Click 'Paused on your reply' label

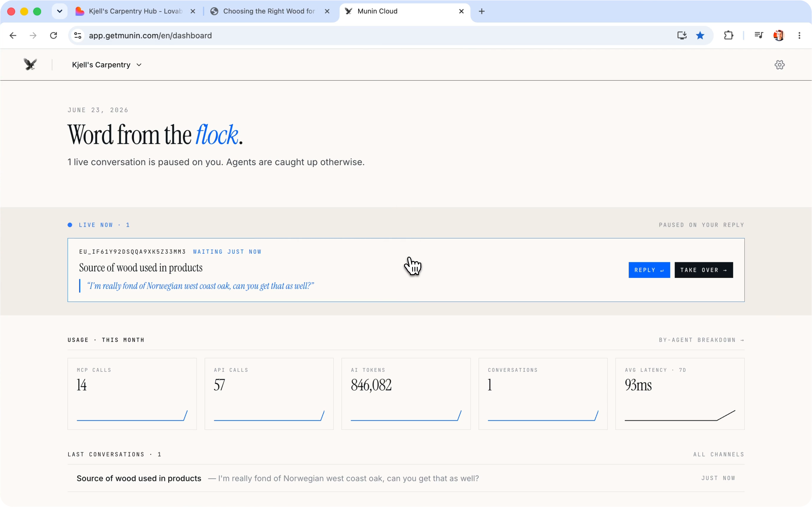tap(701, 225)
